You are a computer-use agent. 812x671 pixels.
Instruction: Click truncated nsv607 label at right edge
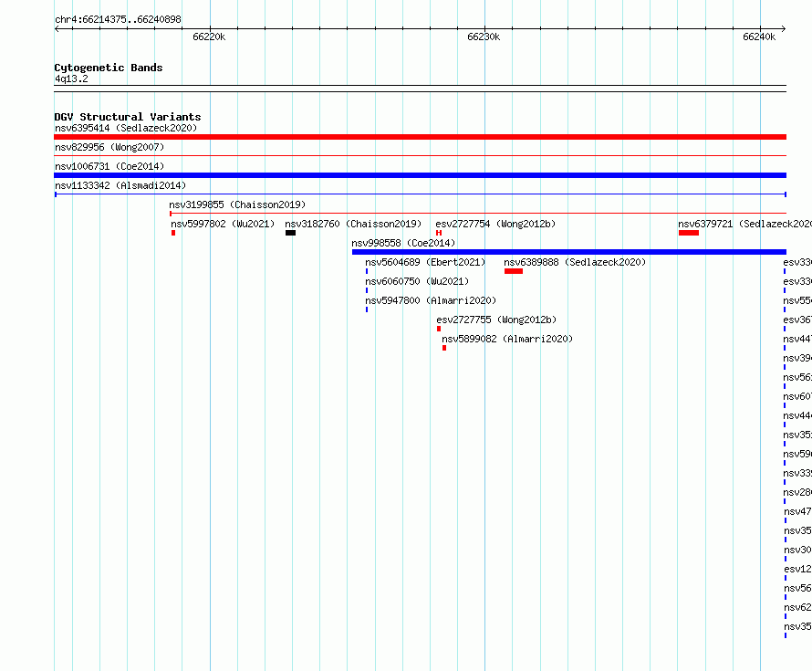click(x=797, y=396)
